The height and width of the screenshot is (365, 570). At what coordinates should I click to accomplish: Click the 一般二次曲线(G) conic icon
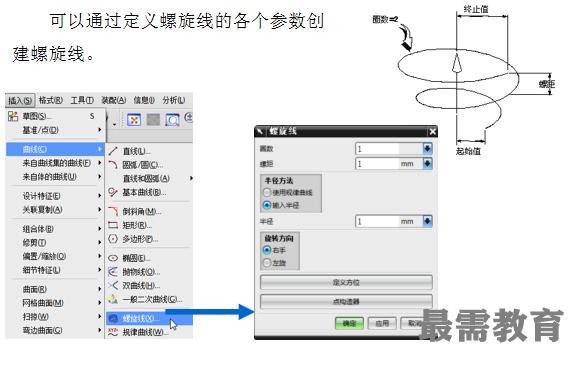coord(113,299)
